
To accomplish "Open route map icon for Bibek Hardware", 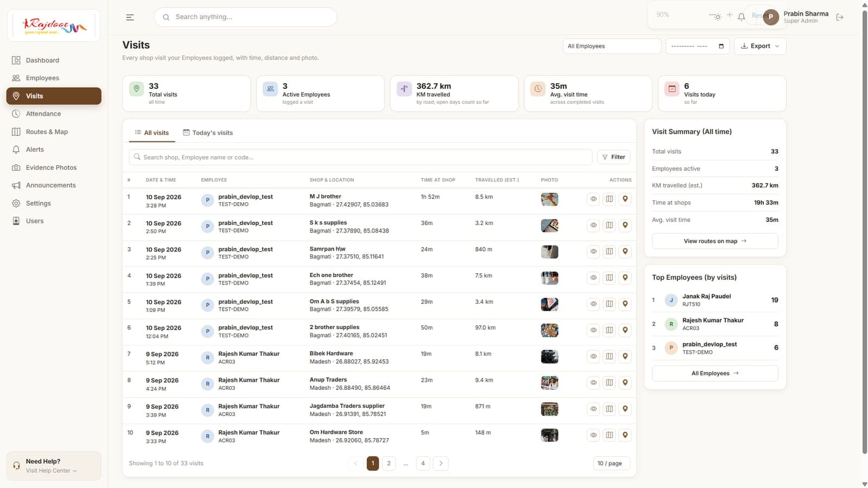I will click(609, 356).
